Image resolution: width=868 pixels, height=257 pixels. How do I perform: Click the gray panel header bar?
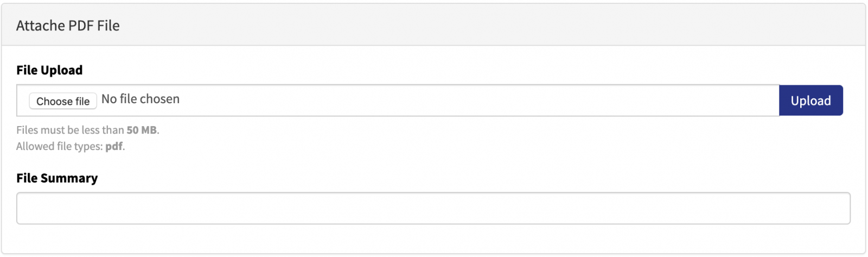433,25
